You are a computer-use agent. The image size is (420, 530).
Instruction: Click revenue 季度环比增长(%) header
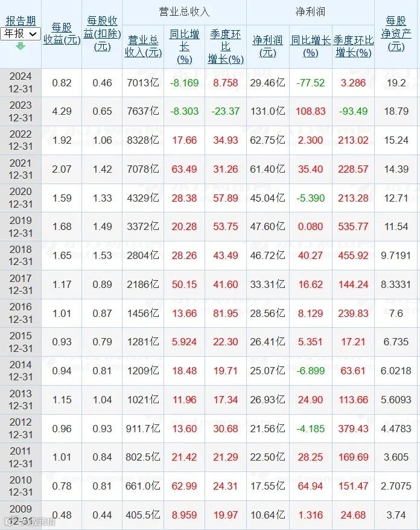click(226, 46)
